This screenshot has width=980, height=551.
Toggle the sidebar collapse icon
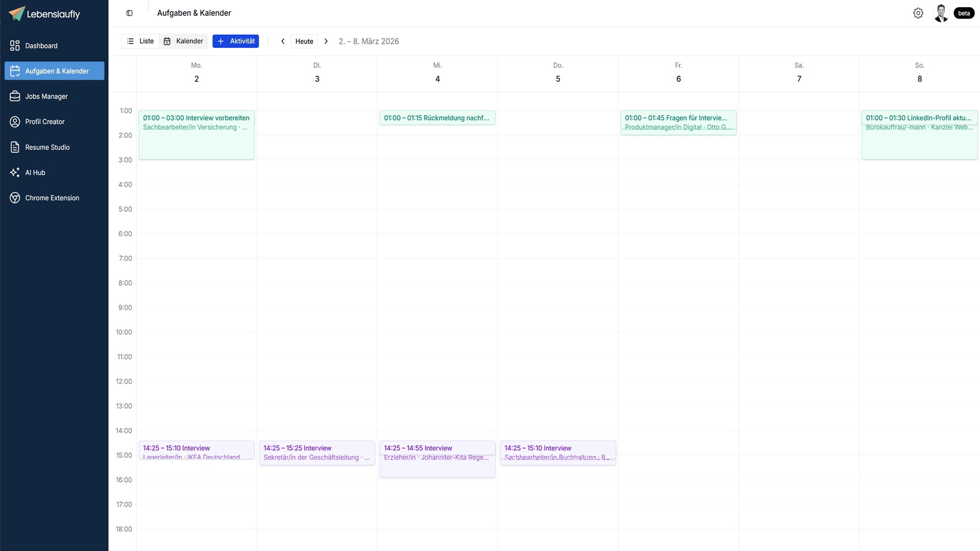[x=130, y=13]
